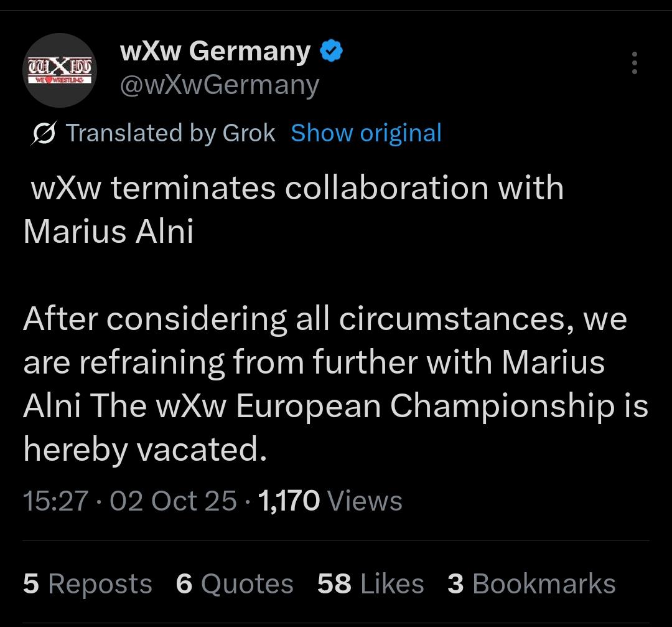The image size is (672, 627).
Task: Click the 15:27 post timestamp
Action: click(x=55, y=501)
